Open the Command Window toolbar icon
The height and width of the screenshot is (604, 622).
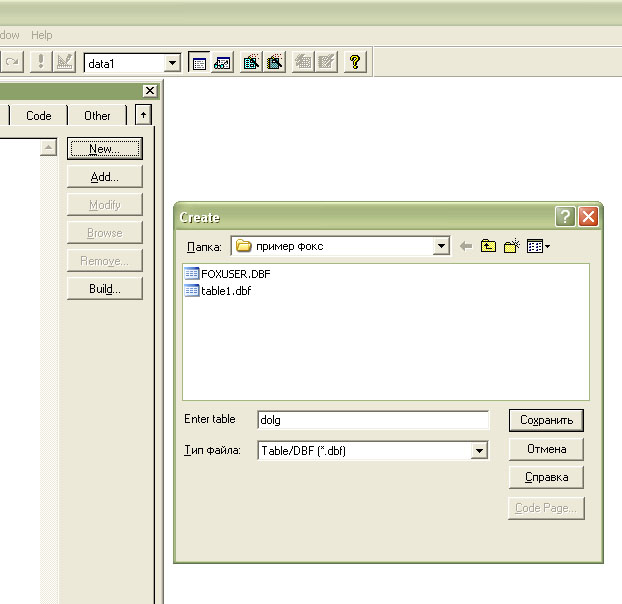pyautogui.click(x=199, y=62)
